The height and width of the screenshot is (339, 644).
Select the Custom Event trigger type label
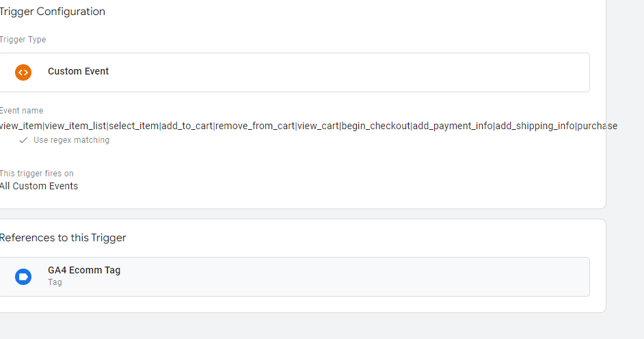click(78, 71)
